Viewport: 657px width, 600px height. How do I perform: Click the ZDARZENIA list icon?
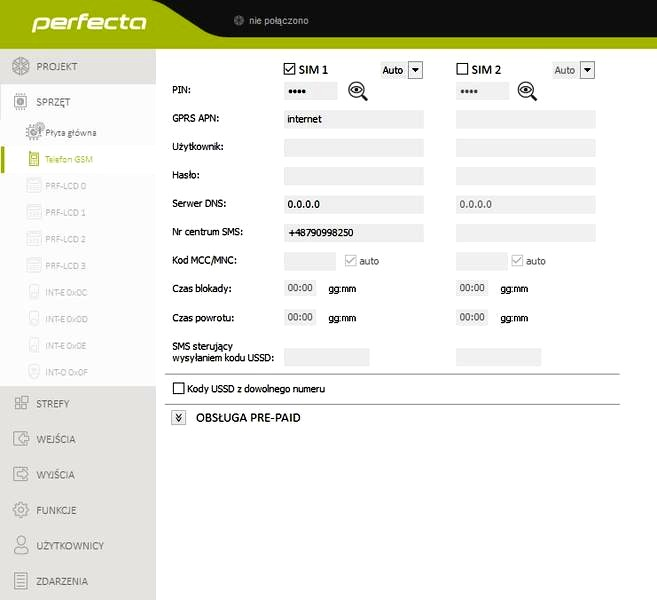21,581
